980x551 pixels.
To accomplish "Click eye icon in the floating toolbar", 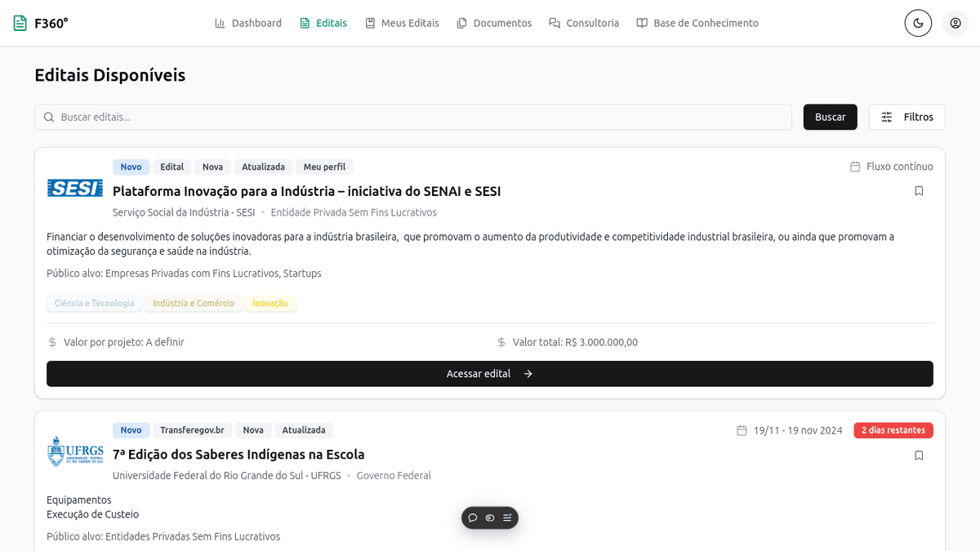I will [490, 518].
